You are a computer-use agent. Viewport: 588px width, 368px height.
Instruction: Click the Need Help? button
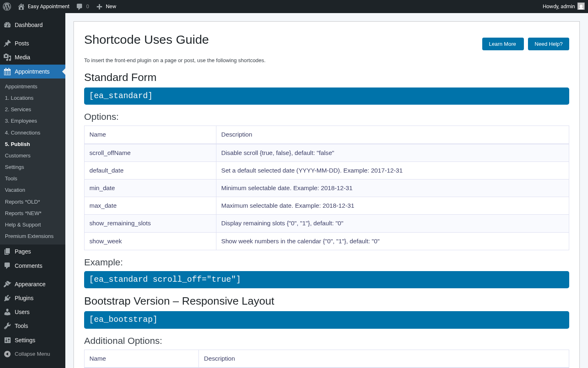(548, 44)
